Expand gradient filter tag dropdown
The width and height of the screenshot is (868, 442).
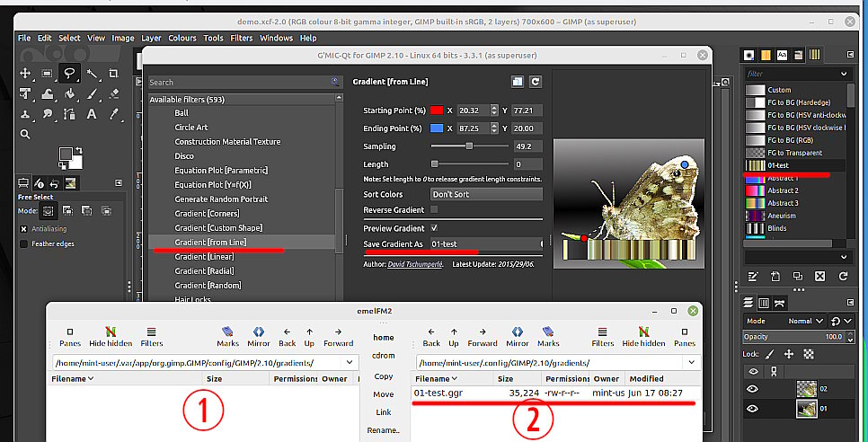(x=844, y=74)
